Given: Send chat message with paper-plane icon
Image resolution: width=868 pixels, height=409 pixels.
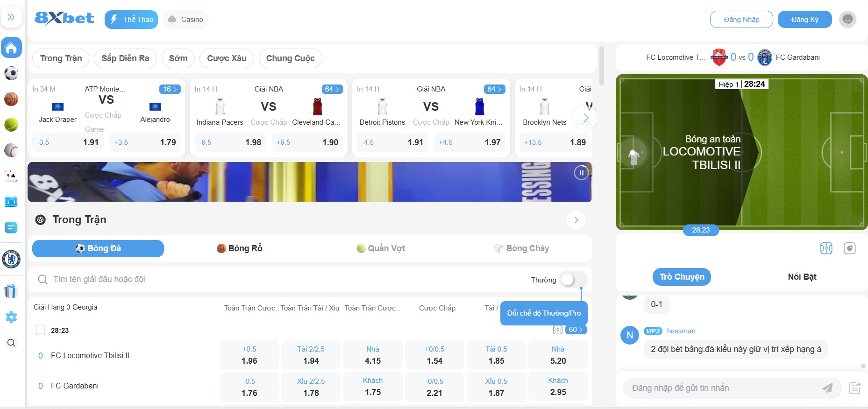Looking at the screenshot, I should (827, 388).
